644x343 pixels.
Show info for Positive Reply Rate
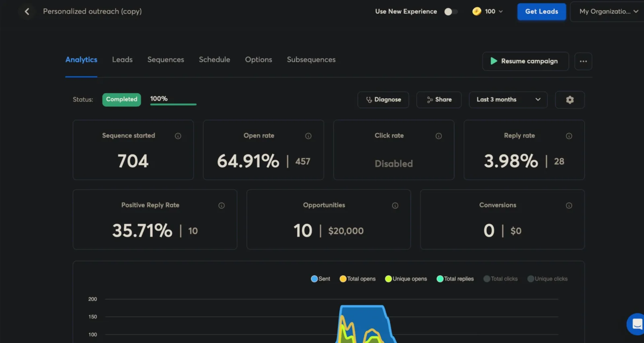coord(221,206)
